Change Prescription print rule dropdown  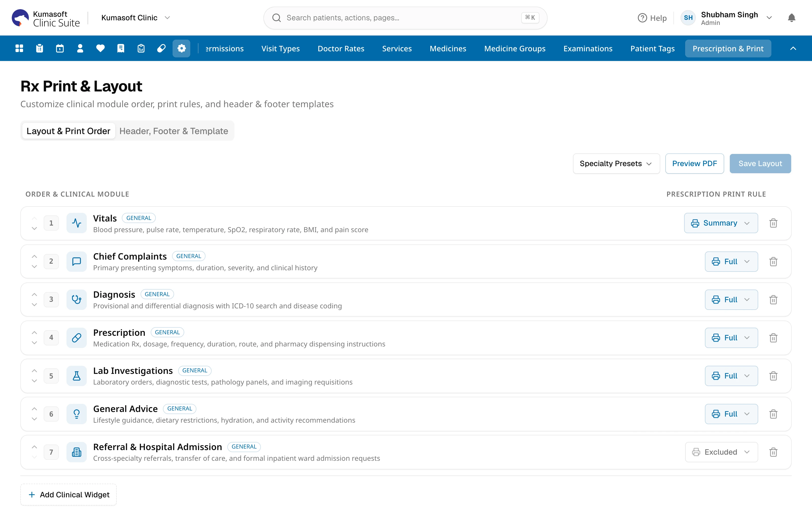(731, 338)
